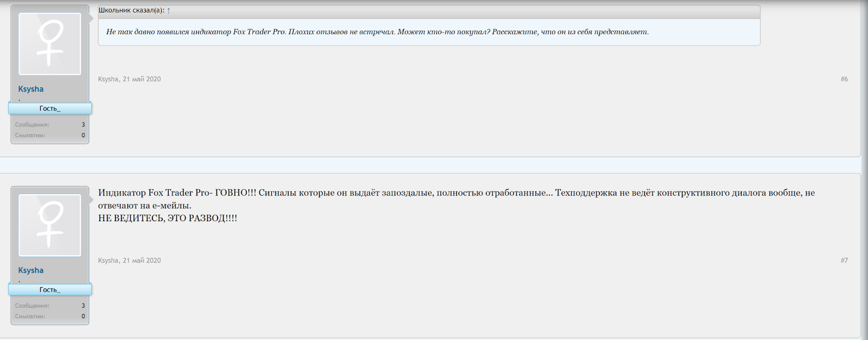Open Ksysha's profile name in post #6 sidebar
This screenshot has height=340, width=868.
pyautogui.click(x=31, y=89)
